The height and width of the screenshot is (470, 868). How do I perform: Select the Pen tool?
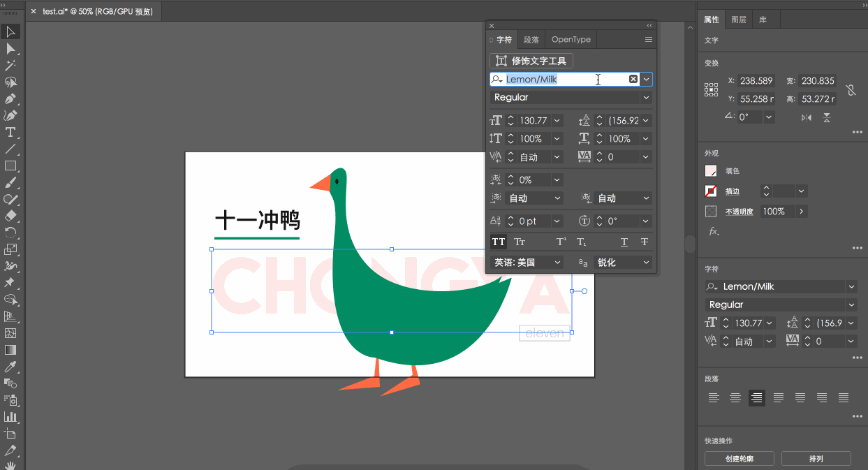[x=11, y=98]
